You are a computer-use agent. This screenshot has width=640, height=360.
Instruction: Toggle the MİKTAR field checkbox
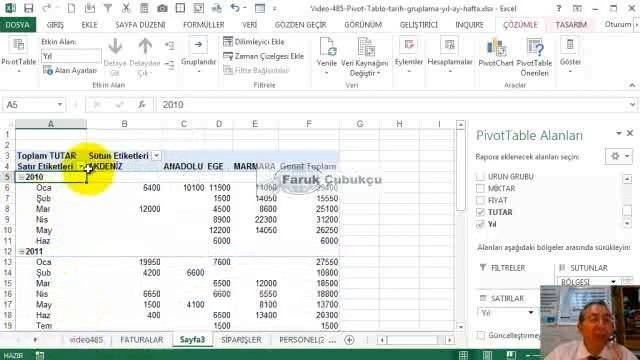[480, 189]
